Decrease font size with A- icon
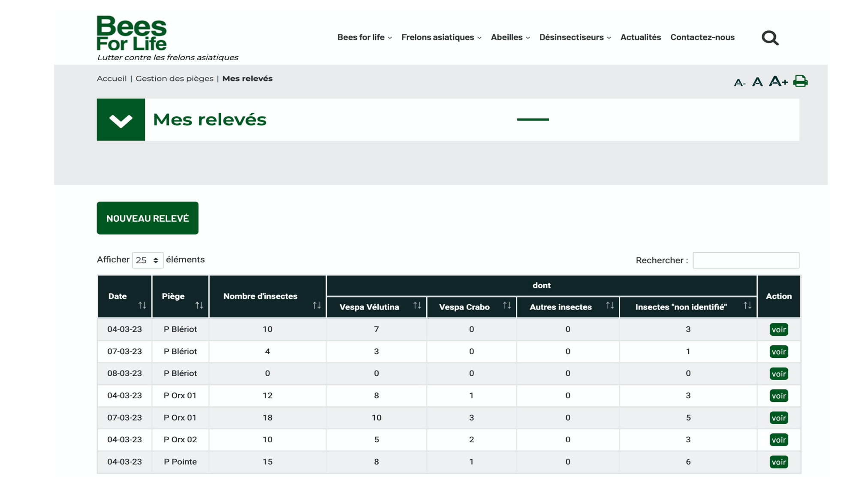The image size is (868, 486). [x=739, y=82]
